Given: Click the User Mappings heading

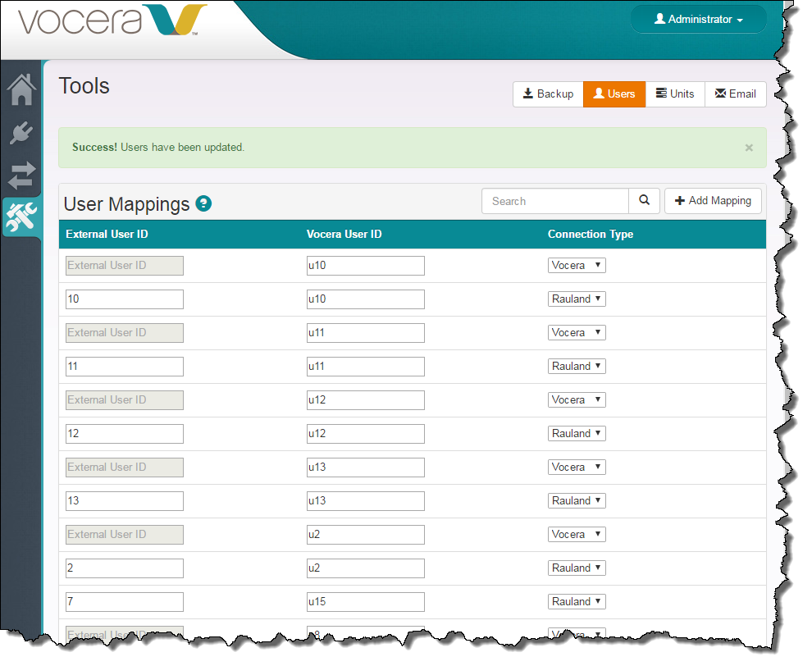Looking at the screenshot, I should click(x=126, y=204).
